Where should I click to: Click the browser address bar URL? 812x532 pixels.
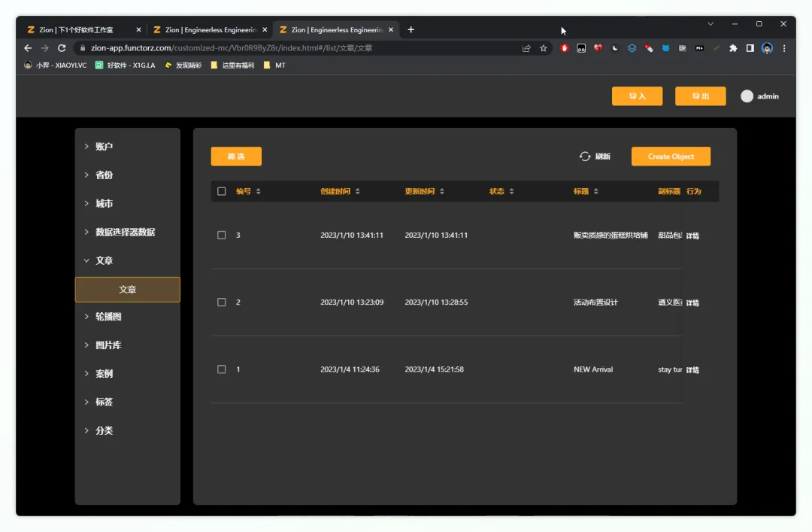click(232, 48)
